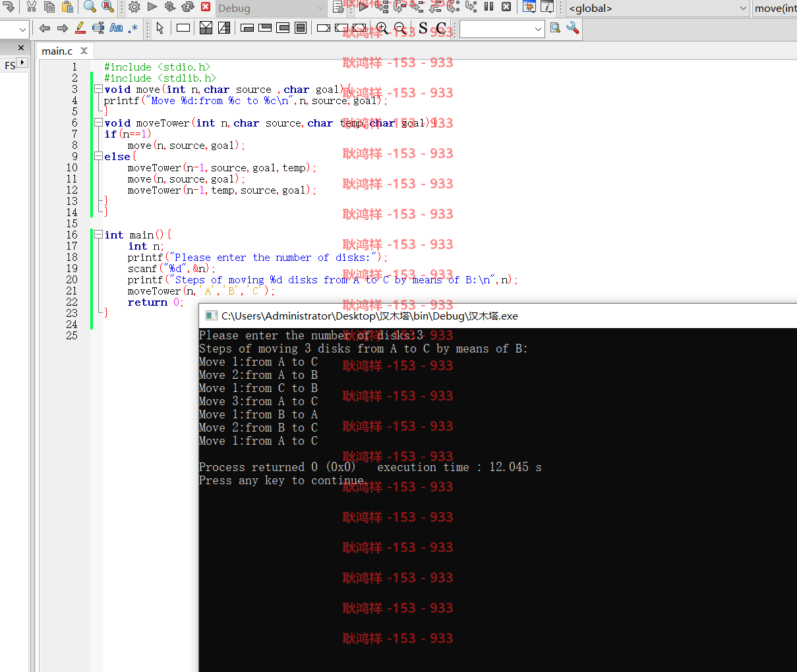Select the FS panel tab
This screenshot has width=797, height=672.
pos(9,65)
